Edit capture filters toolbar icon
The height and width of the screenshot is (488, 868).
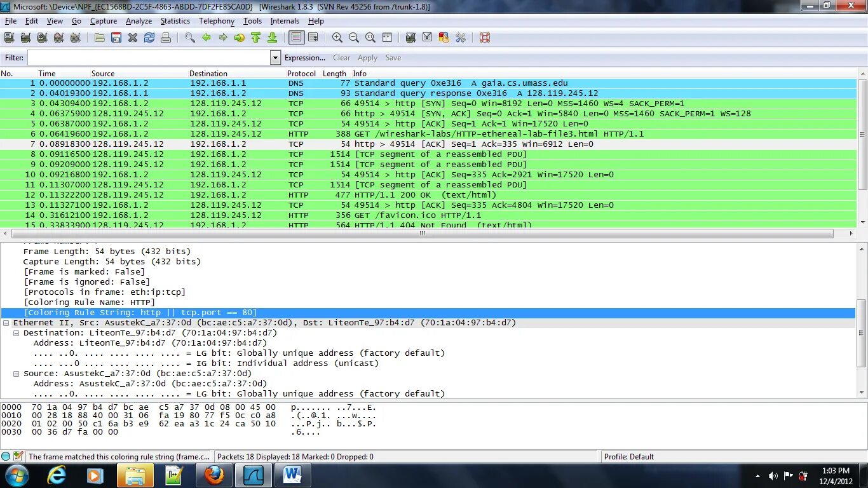pos(411,38)
